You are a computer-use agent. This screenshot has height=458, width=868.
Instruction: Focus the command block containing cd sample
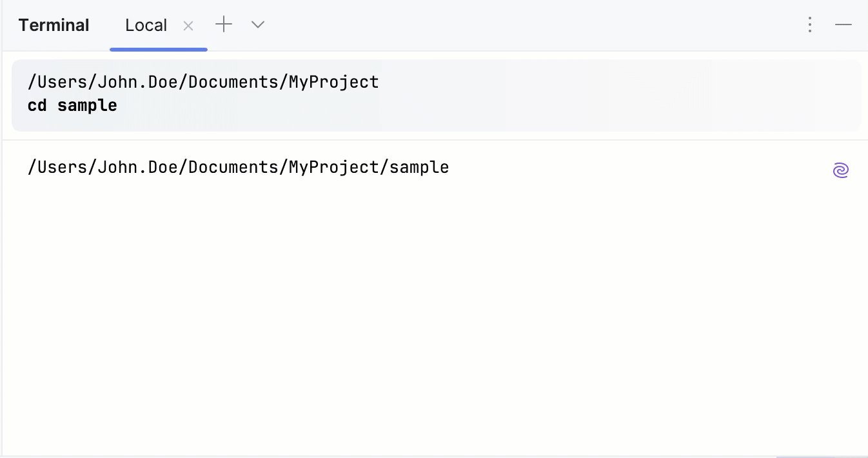[72, 105]
